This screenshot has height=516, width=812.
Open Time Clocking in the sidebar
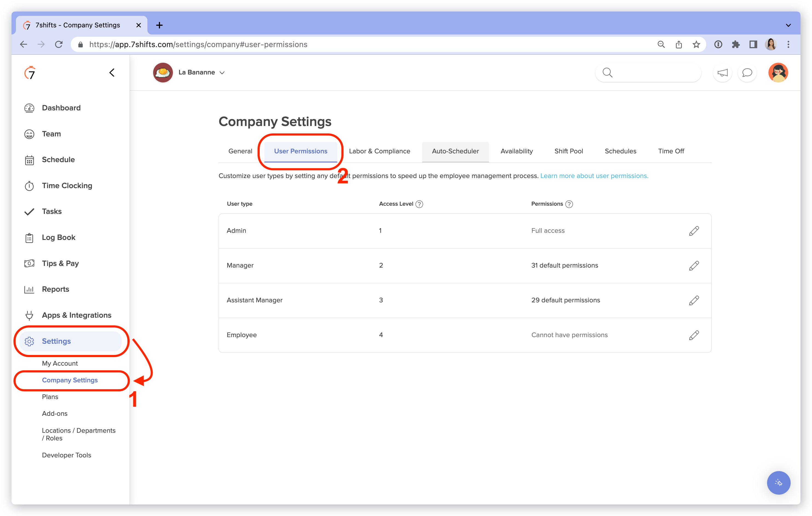67,185
